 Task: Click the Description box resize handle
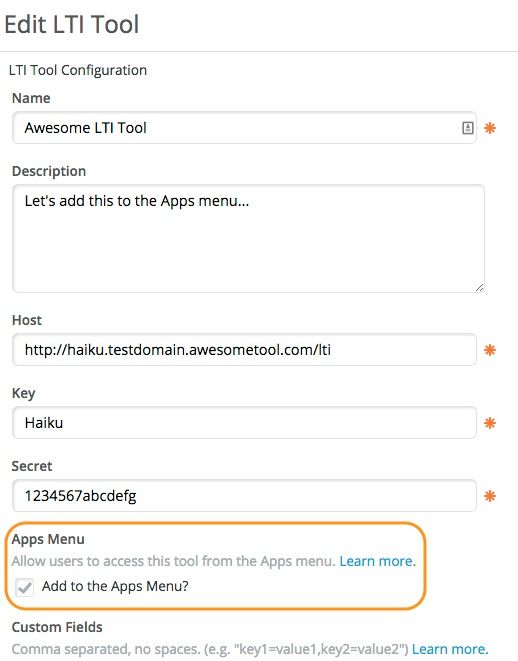coord(479,288)
